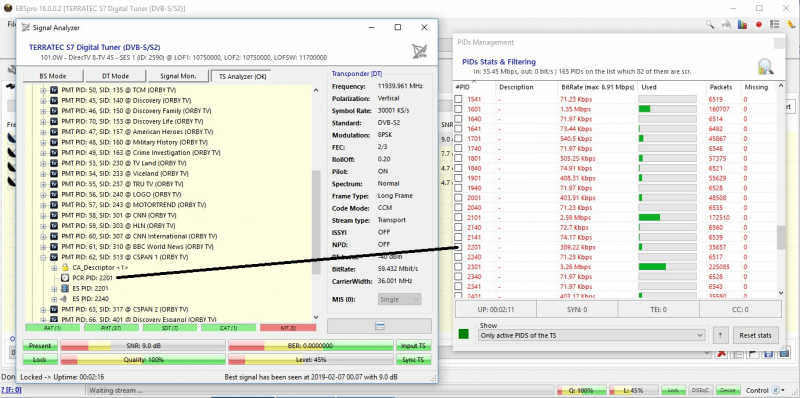Open the search magnifier in EBSpro toolbar

pyautogui.click(x=710, y=24)
